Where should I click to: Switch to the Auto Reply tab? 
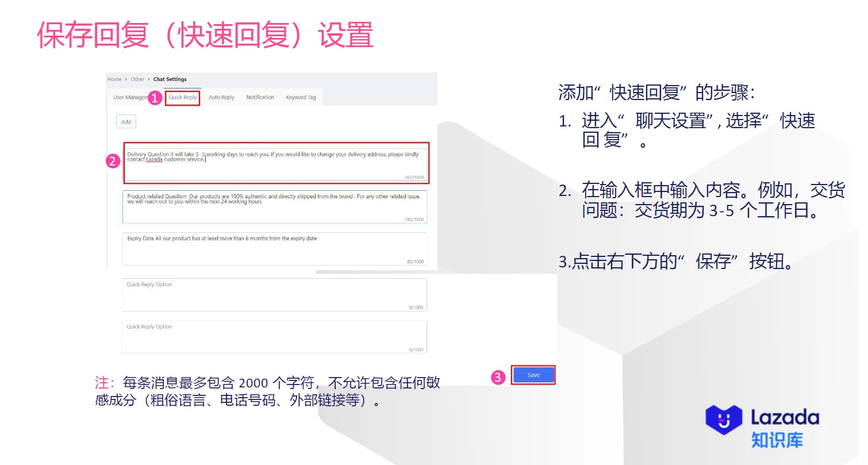pyautogui.click(x=221, y=97)
